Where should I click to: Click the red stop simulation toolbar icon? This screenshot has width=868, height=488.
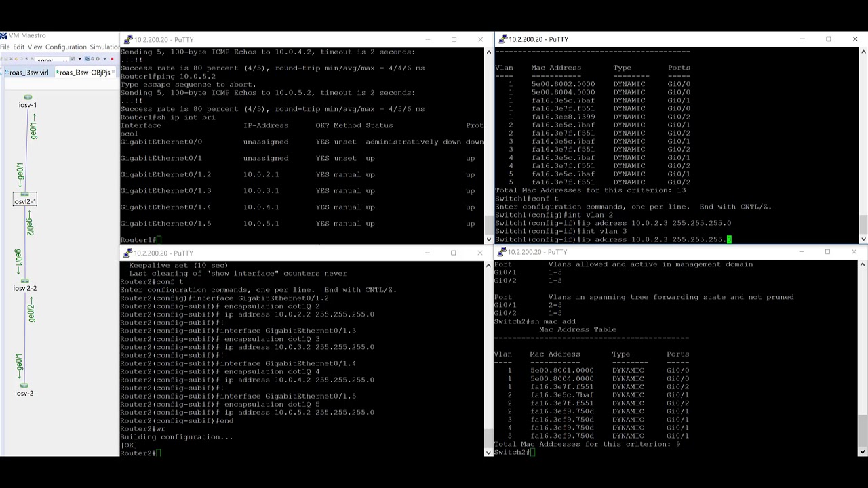pos(112,59)
